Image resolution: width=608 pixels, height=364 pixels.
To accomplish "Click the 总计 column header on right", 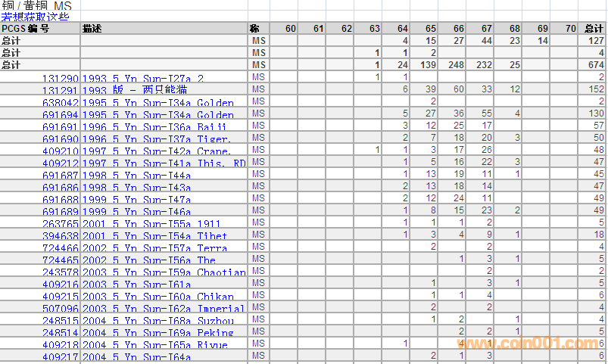I will pyautogui.click(x=594, y=29).
